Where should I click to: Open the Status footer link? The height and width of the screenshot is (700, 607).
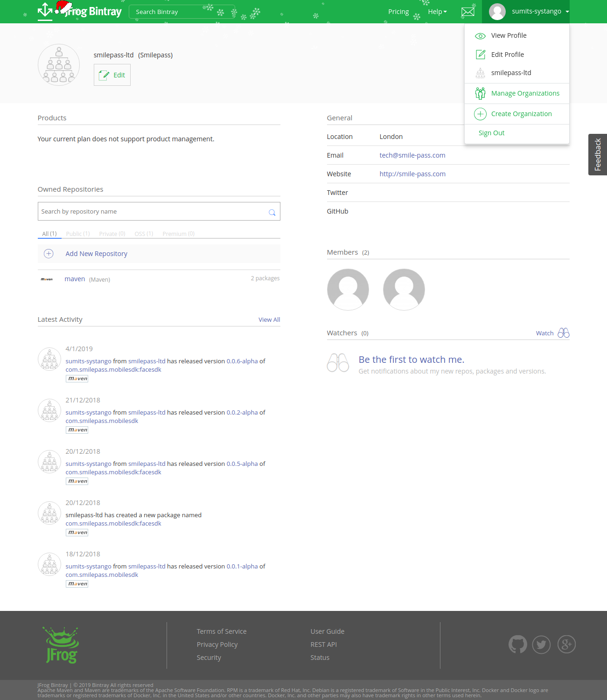tap(320, 658)
